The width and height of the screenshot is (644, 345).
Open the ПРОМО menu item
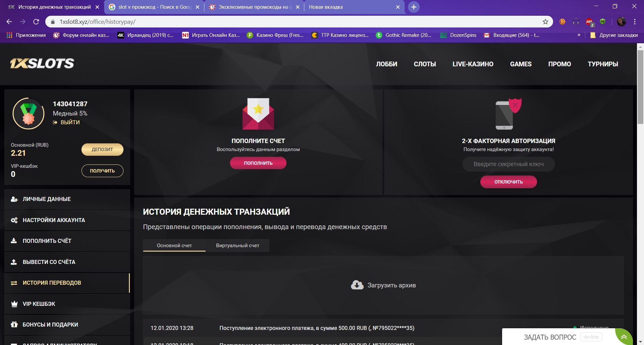559,64
